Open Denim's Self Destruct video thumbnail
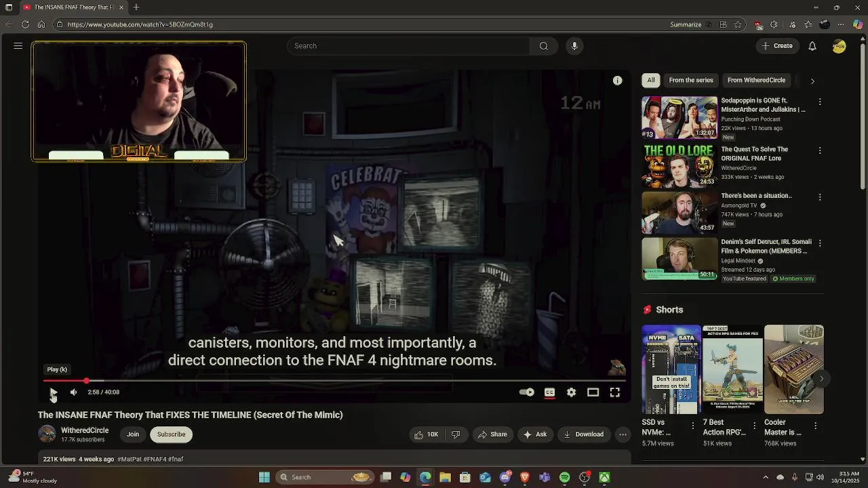Viewport: 868px width, 488px height. (x=679, y=258)
